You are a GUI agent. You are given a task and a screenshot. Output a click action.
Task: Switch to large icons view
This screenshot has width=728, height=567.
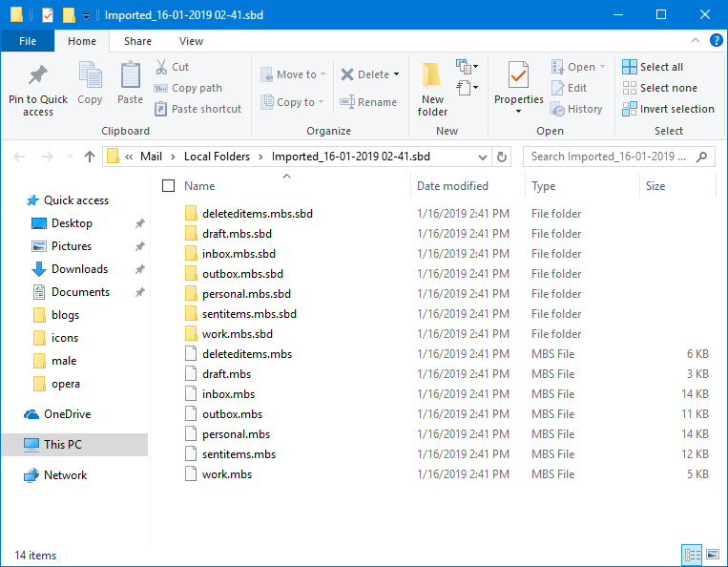(x=712, y=555)
